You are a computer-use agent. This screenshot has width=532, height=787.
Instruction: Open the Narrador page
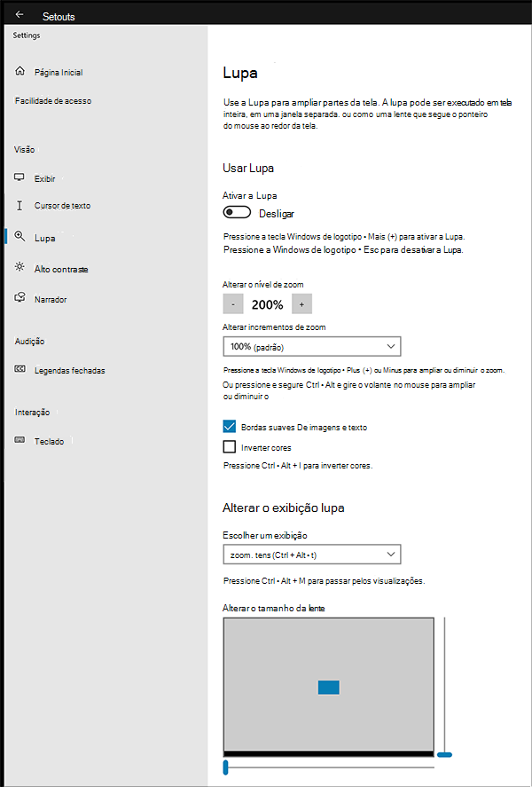51,300
